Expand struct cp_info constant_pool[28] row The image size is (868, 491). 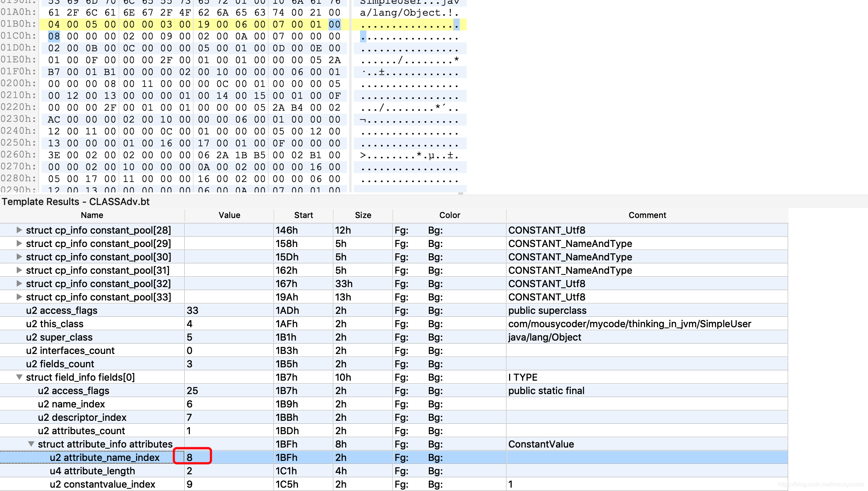19,230
